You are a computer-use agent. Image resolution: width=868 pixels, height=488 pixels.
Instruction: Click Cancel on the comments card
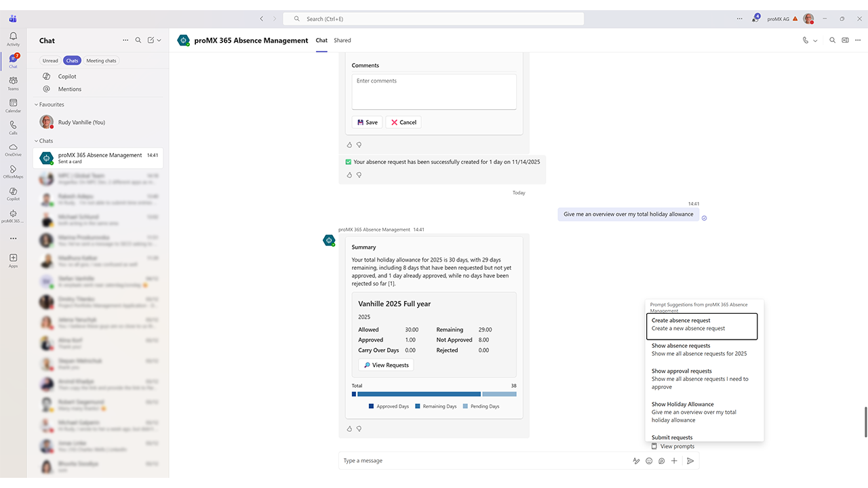click(403, 123)
